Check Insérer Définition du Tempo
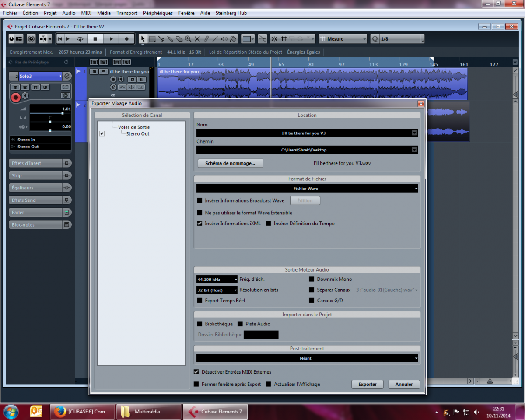525x420 pixels. [269, 223]
